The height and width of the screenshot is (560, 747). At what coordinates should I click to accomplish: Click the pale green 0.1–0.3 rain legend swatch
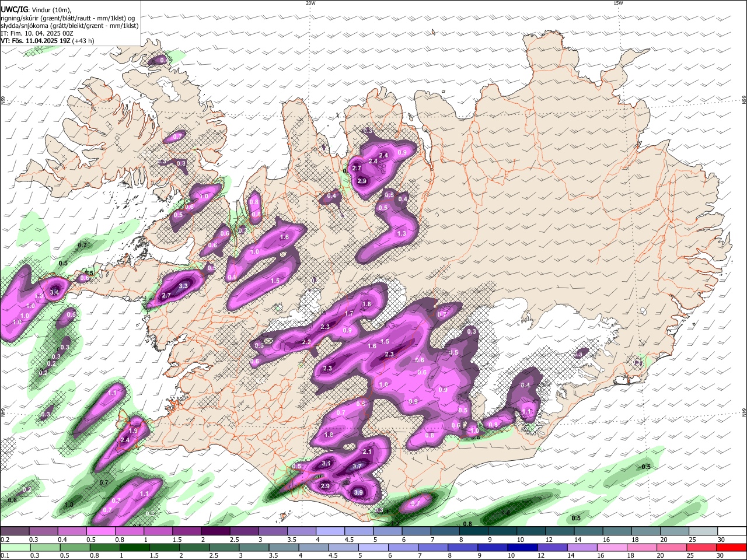coord(15,547)
